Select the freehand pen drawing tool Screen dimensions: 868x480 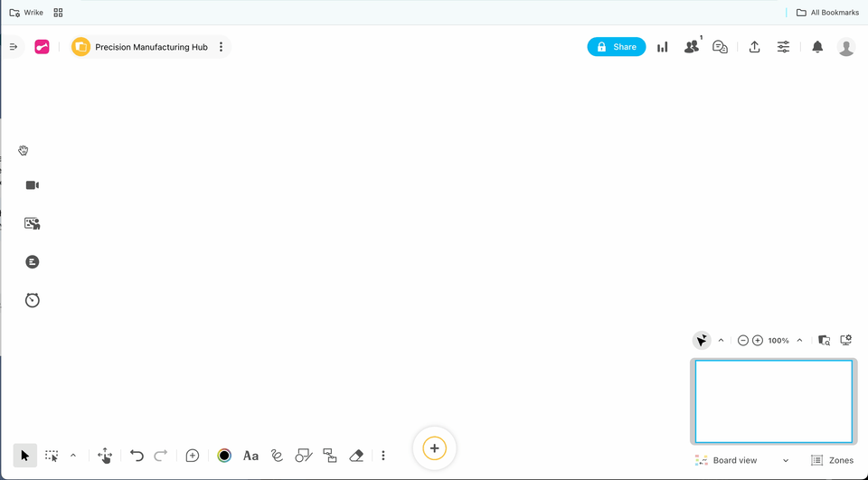tap(277, 456)
